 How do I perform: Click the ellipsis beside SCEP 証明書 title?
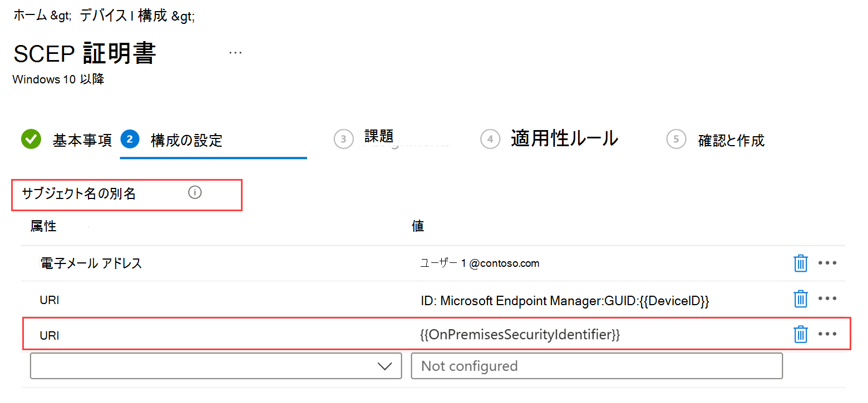[235, 53]
